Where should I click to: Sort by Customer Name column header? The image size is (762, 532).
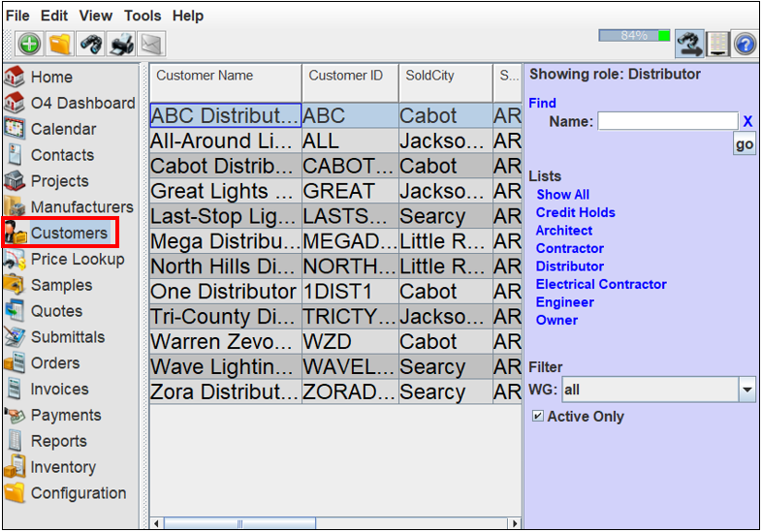pos(226,82)
